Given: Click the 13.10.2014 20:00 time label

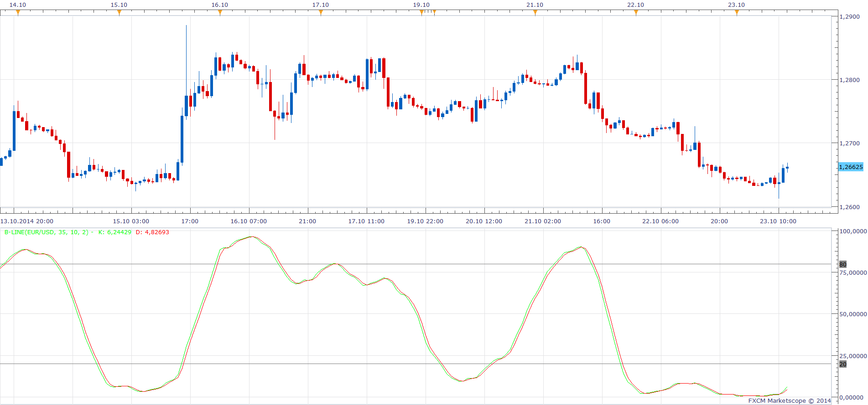Looking at the screenshot, I should [27, 221].
